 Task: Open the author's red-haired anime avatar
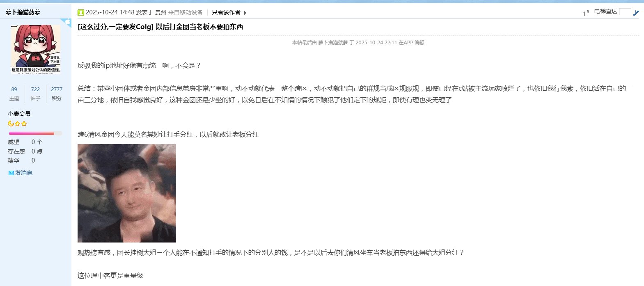(x=36, y=49)
